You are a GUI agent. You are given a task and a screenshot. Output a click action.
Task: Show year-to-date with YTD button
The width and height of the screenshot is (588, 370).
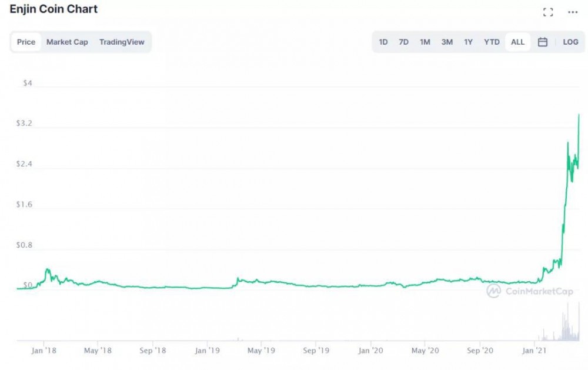click(491, 42)
